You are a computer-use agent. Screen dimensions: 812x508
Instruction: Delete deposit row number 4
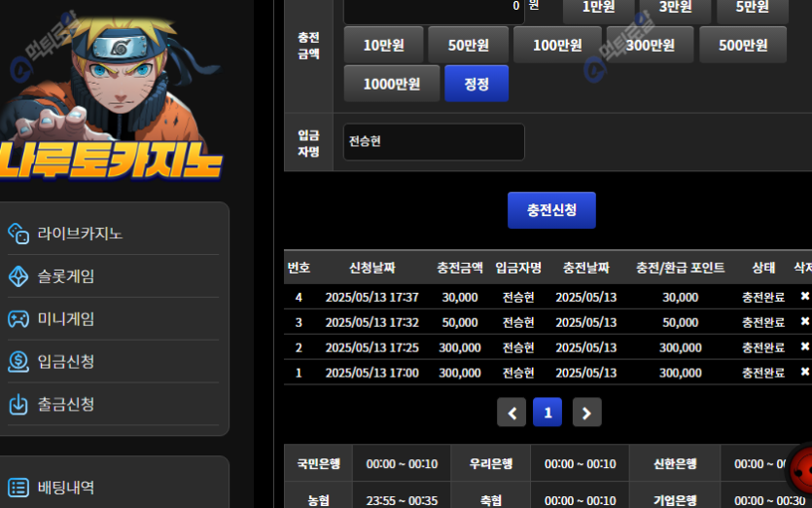point(805,296)
